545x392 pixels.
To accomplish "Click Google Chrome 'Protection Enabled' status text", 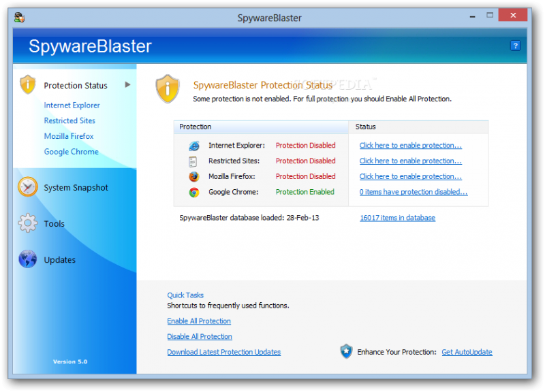I will 305,192.
